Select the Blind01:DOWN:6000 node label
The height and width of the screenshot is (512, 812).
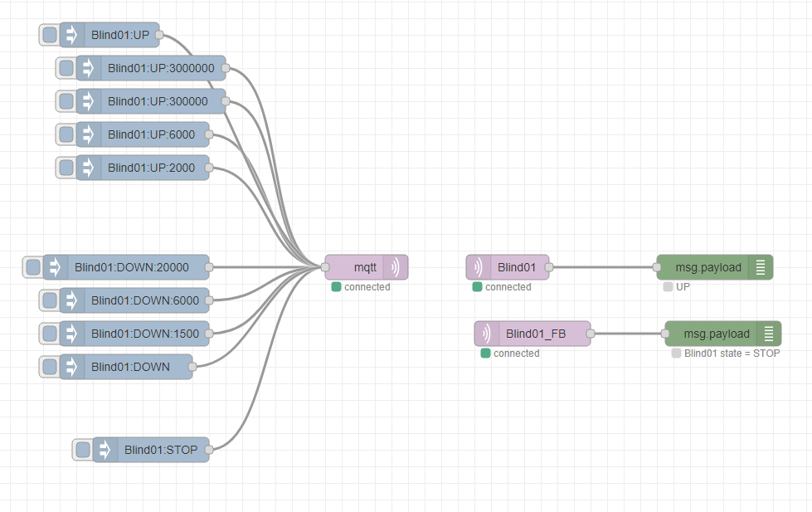click(x=145, y=300)
